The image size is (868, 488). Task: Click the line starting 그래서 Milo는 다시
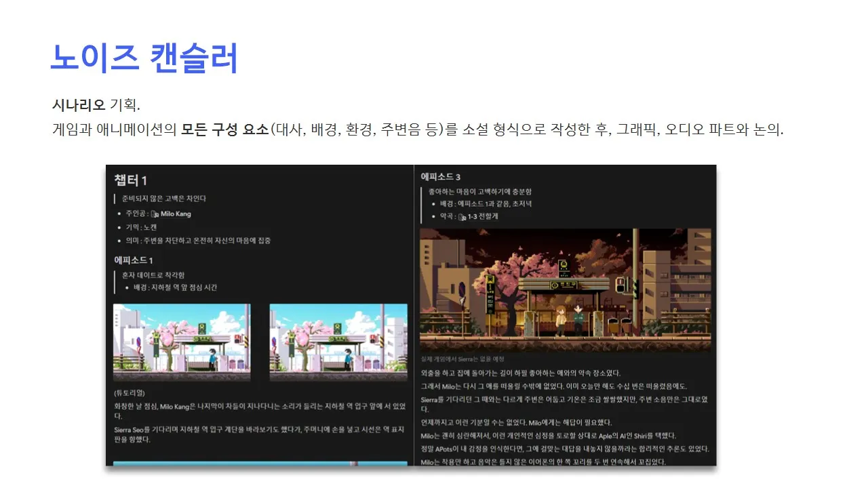554,386
